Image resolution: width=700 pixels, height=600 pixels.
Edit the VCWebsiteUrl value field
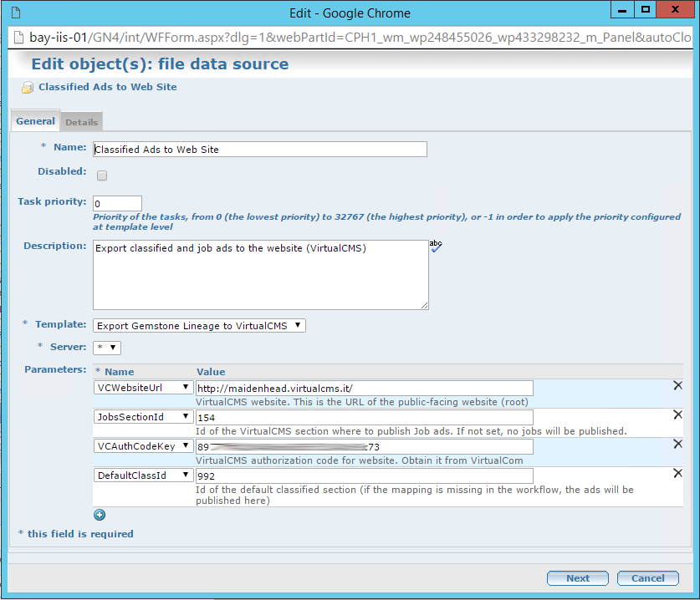[x=365, y=388]
